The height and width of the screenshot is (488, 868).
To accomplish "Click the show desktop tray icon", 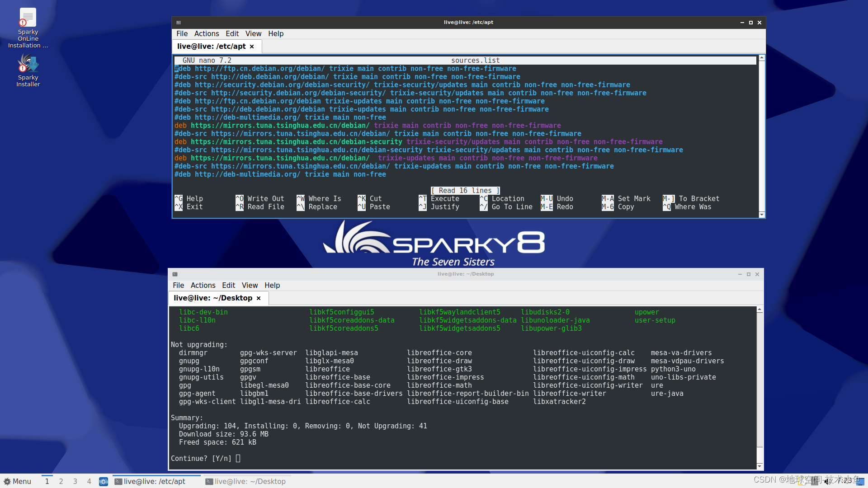I will (x=860, y=481).
